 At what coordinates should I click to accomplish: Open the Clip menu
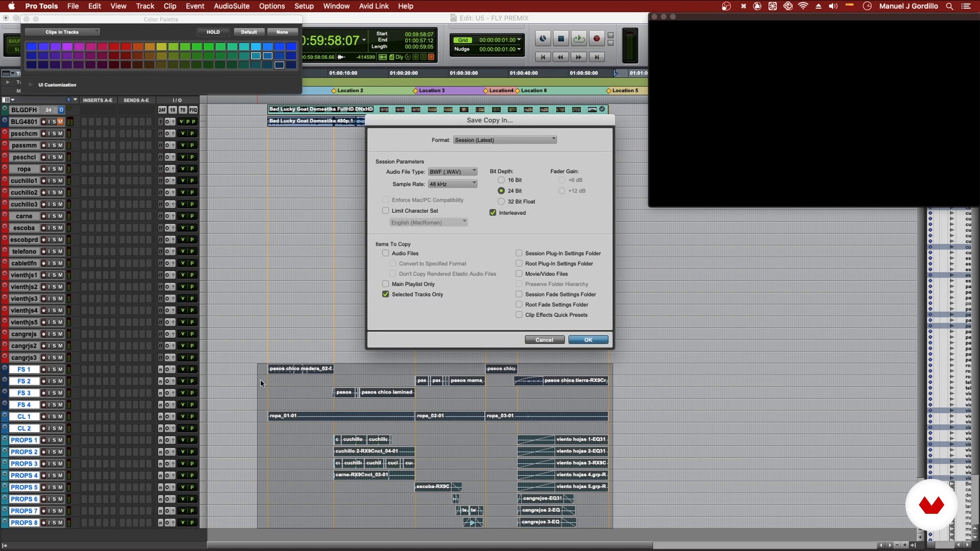[170, 6]
